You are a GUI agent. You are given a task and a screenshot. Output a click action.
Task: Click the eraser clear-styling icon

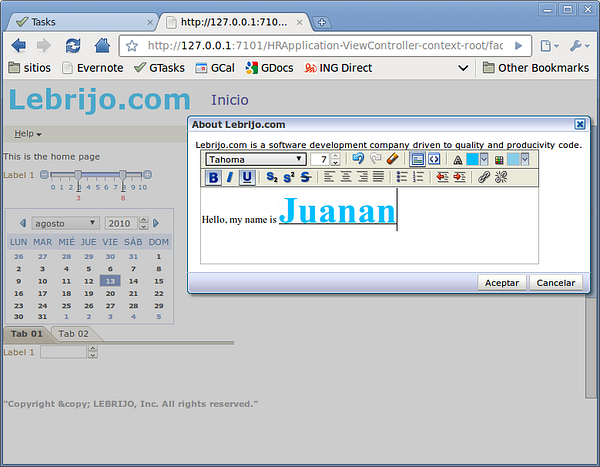392,159
